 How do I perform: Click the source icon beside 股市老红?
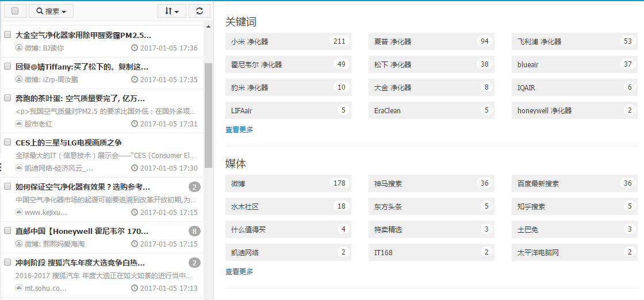click(19, 124)
